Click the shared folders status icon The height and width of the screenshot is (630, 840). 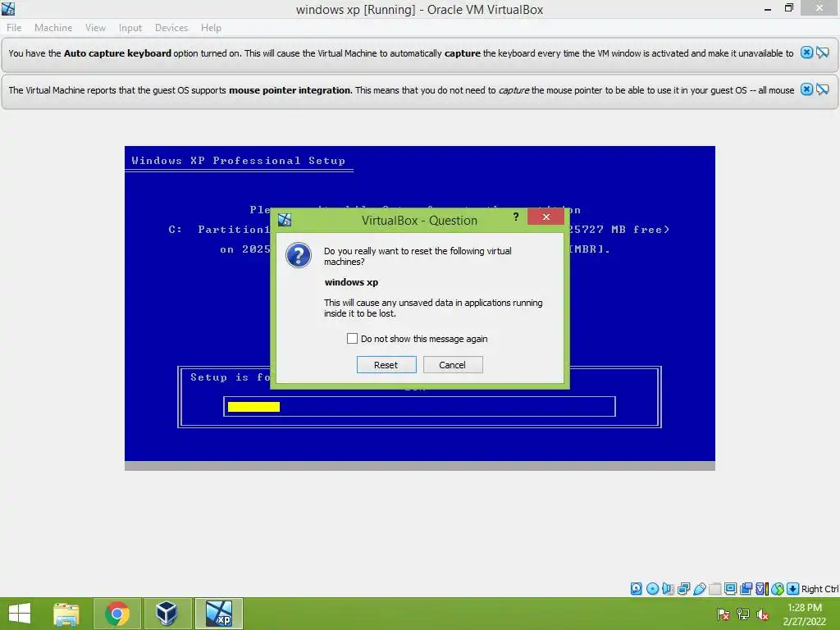click(714, 589)
